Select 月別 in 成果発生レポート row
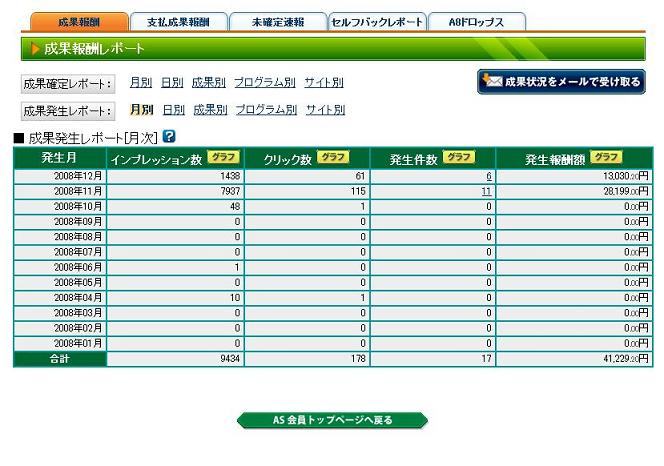Screen dimensions: 664x466 point(141,110)
